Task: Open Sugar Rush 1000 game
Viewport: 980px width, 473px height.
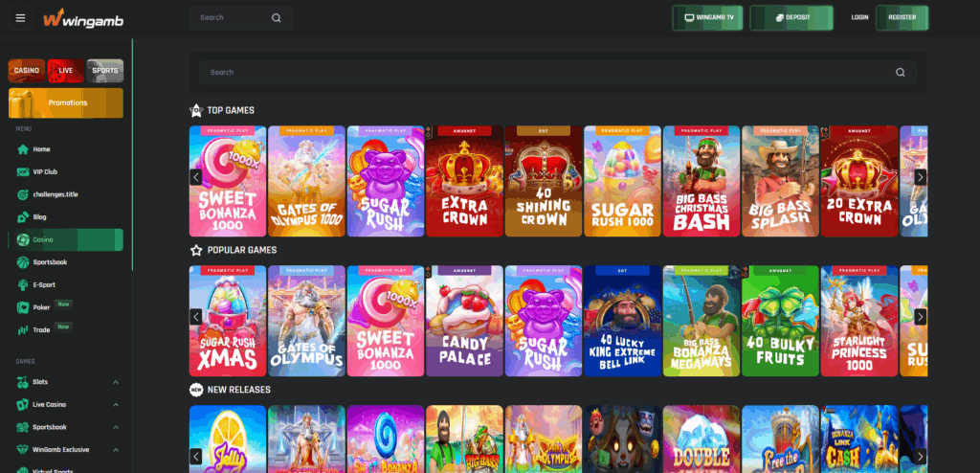Action: tap(622, 181)
